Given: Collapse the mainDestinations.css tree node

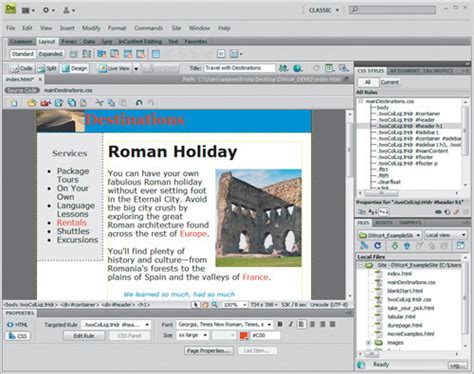Looking at the screenshot, I should (x=360, y=101).
